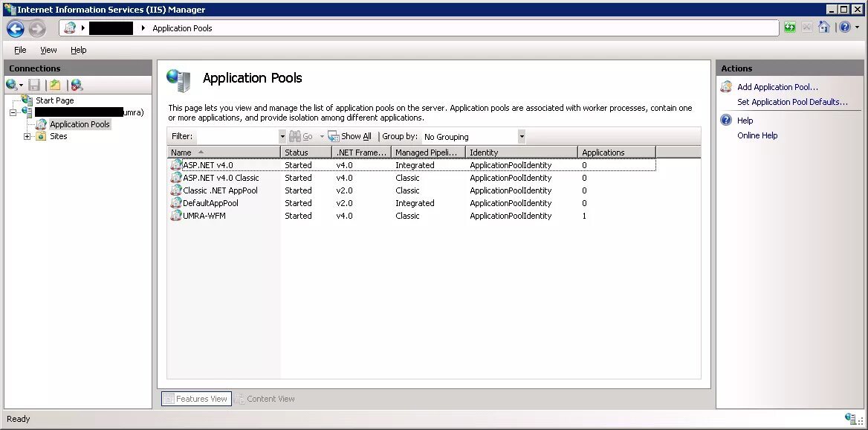Sort by Managed Pipeline column header
Viewport: 868px width, 430px height.
point(429,153)
